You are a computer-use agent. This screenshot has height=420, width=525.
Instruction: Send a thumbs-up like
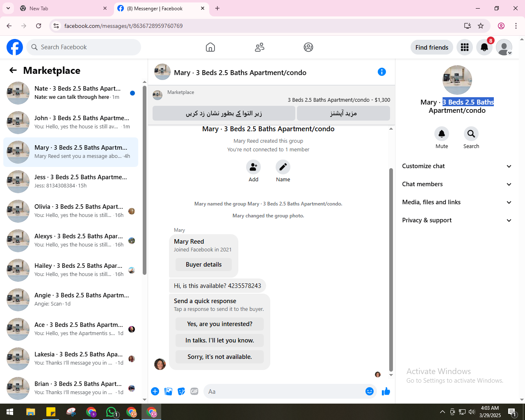coord(386,391)
